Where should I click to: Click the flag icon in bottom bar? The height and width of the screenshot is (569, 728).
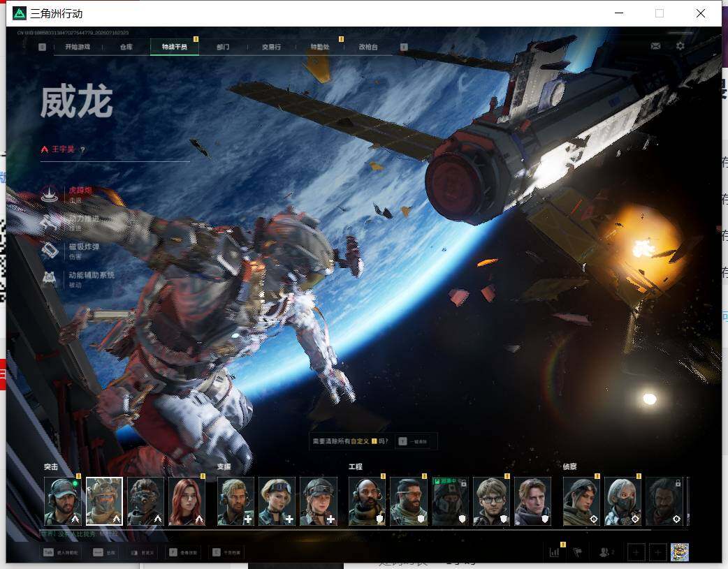(x=577, y=552)
